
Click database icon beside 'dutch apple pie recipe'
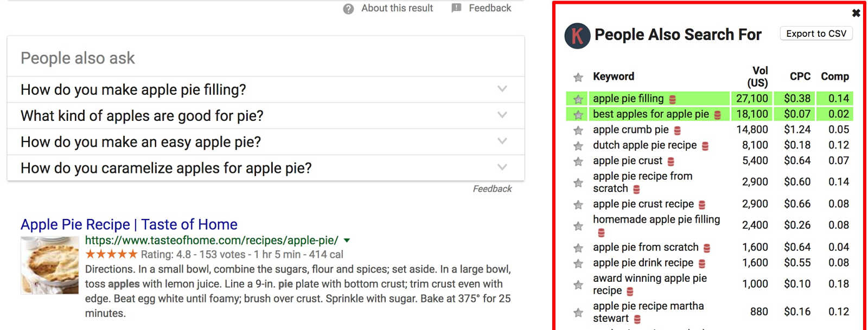(705, 146)
